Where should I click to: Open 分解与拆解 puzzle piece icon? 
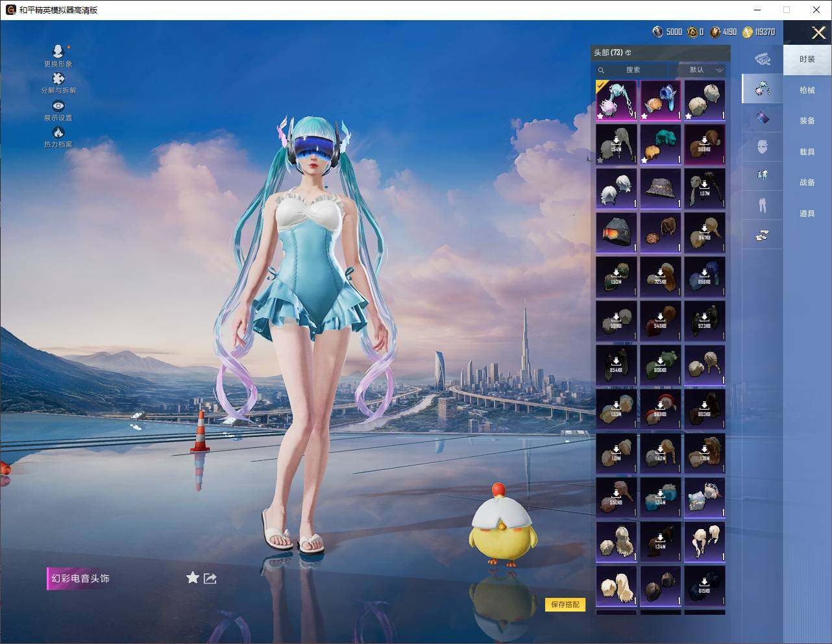[58, 79]
